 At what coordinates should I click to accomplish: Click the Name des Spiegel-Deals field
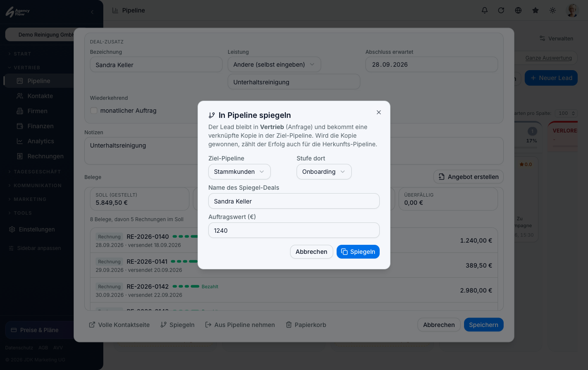[x=294, y=201]
